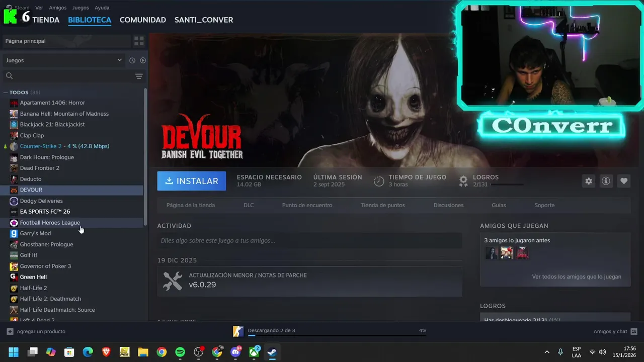The image size is (644, 362).
Task: Click the first friend avatar thumbnail
Action: [x=491, y=253]
